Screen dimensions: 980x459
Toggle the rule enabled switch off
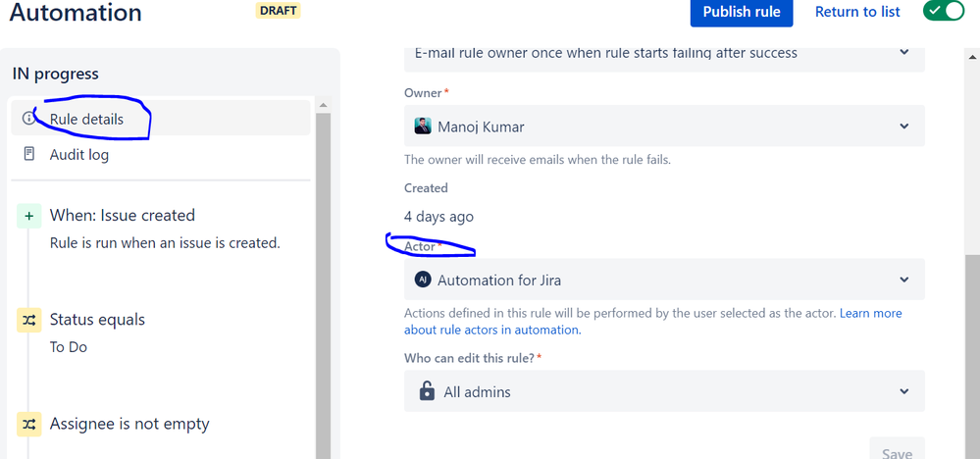tap(944, 11)
